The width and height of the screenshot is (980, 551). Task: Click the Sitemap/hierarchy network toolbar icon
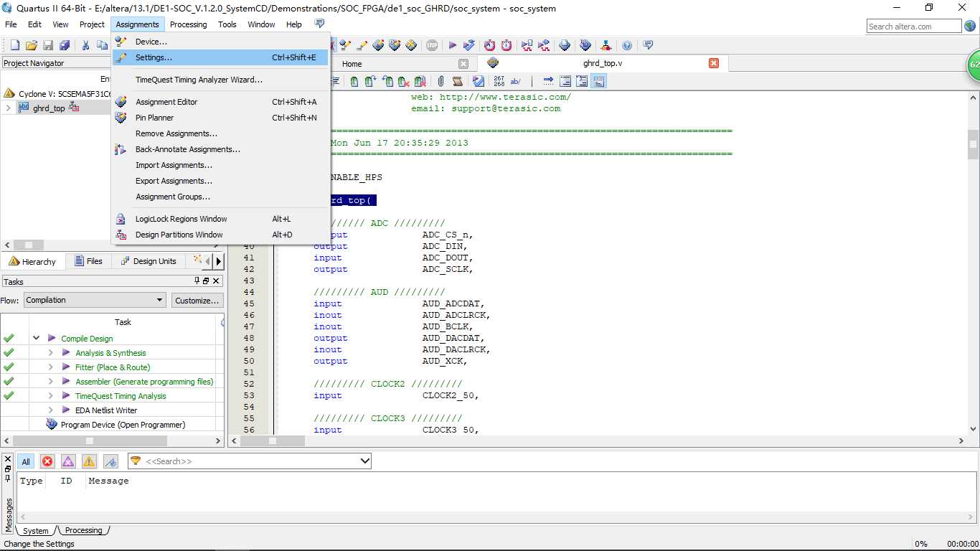pyautogui.click(x=606, y=45)
